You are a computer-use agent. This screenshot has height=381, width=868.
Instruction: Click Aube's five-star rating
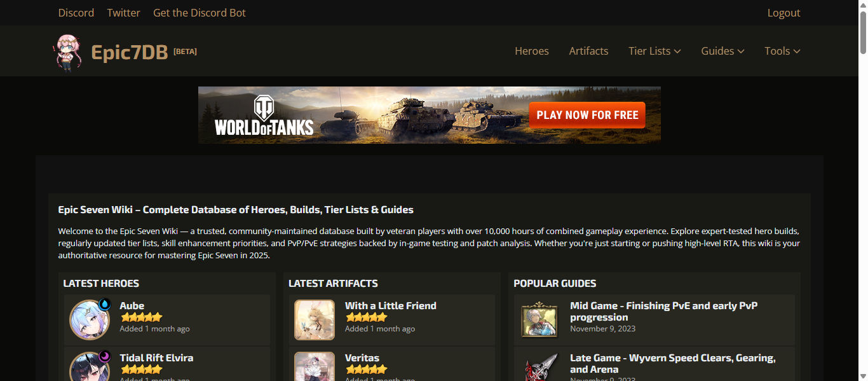(141, 317)
